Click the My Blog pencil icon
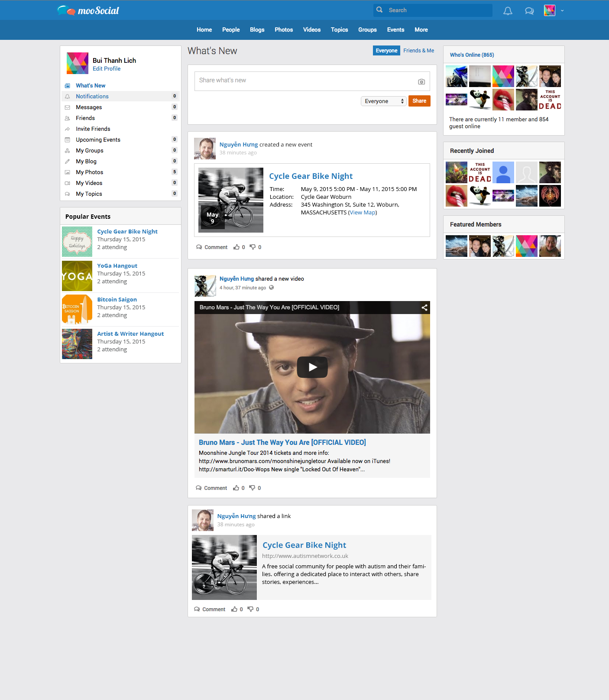This screenshot has height=700, width=609. (67, 162)
